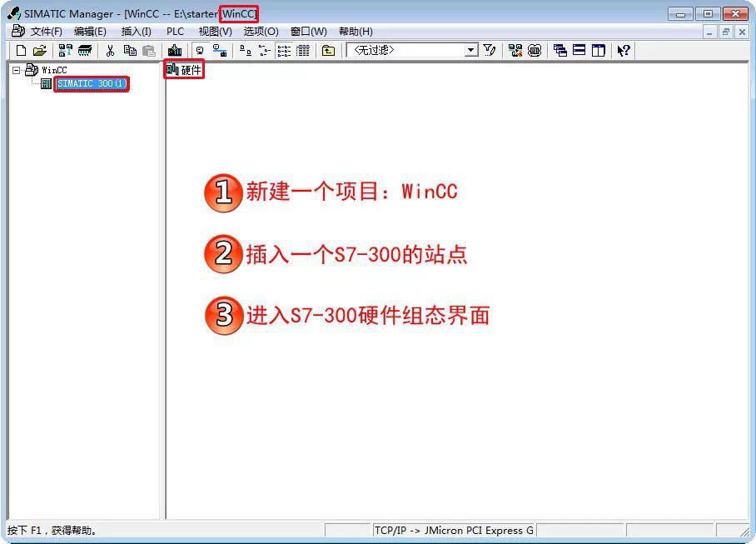Tile windows vertically icon

coord(599,50)
